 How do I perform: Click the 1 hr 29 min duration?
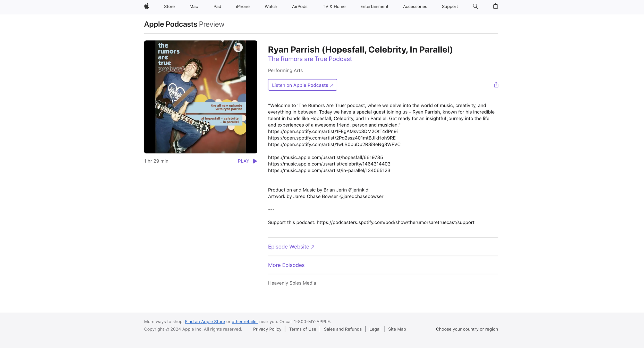(156, 161)
